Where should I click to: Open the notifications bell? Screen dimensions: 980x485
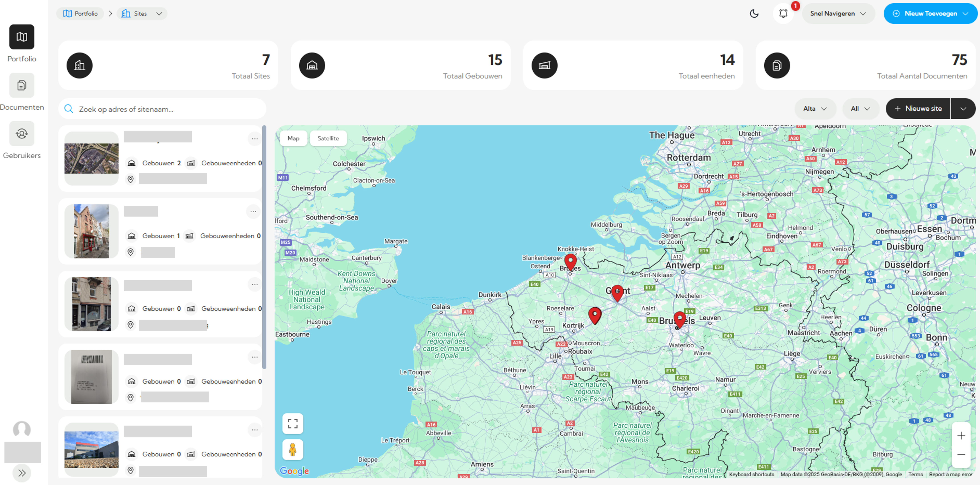[783, 14]
